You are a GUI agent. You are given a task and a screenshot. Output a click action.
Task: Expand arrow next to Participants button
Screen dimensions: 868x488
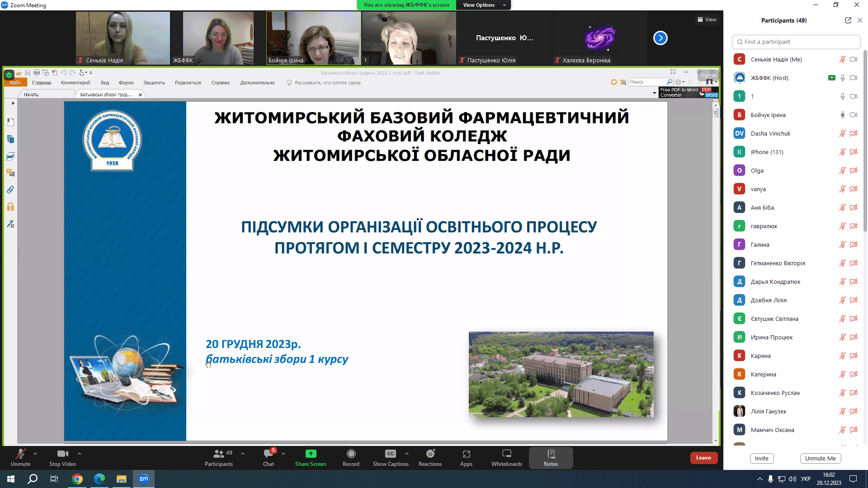243,454
